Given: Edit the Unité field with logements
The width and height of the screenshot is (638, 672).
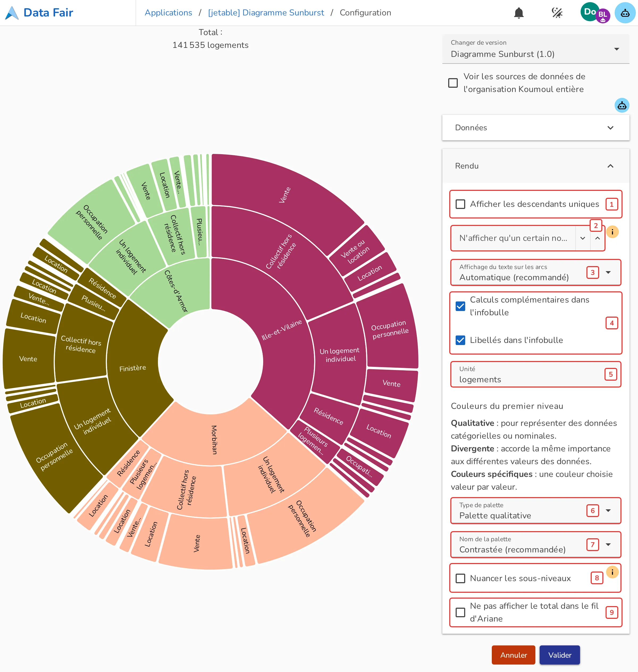Looking at the screenshot, I should click(x=536, y=375).
